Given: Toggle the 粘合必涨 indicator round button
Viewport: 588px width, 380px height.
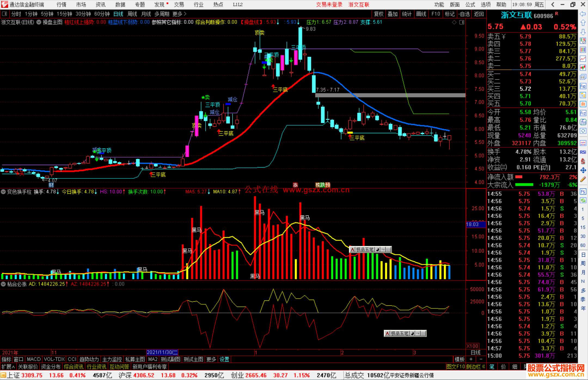Looking at the screenshot, I should 3,284.
